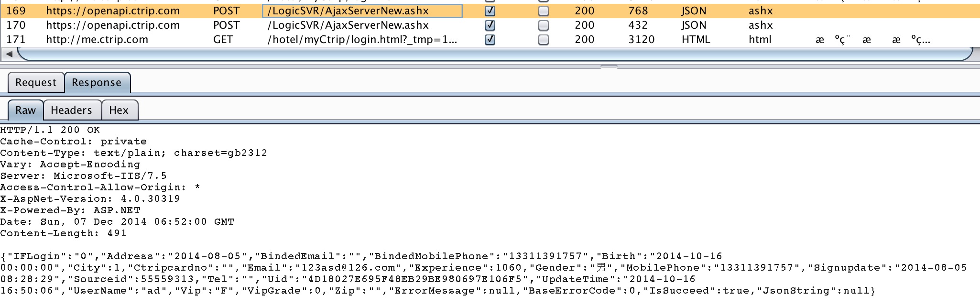Select the URL cell in row 169
The image size is (980, 307).
click(362, 11)
